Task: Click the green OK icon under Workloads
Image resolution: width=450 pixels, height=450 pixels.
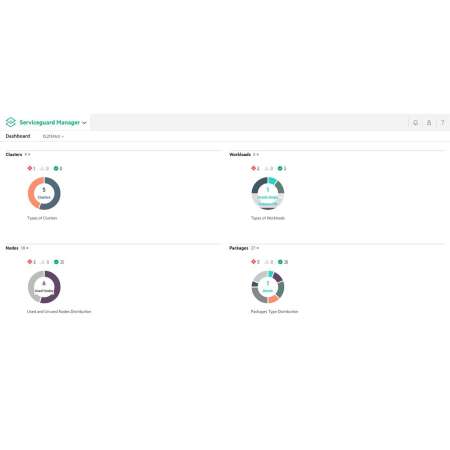Action: (280, 168)
